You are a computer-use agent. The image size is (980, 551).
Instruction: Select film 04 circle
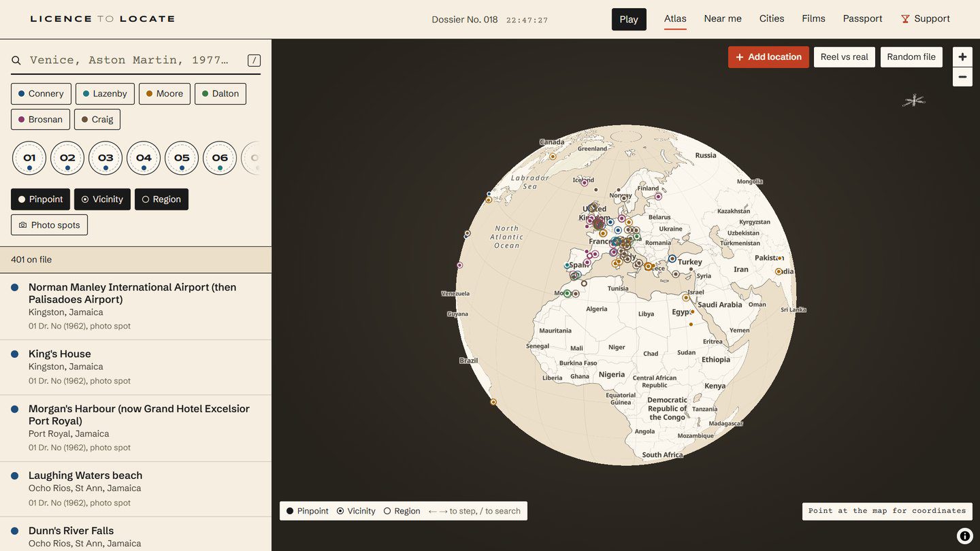pos(144,158)
